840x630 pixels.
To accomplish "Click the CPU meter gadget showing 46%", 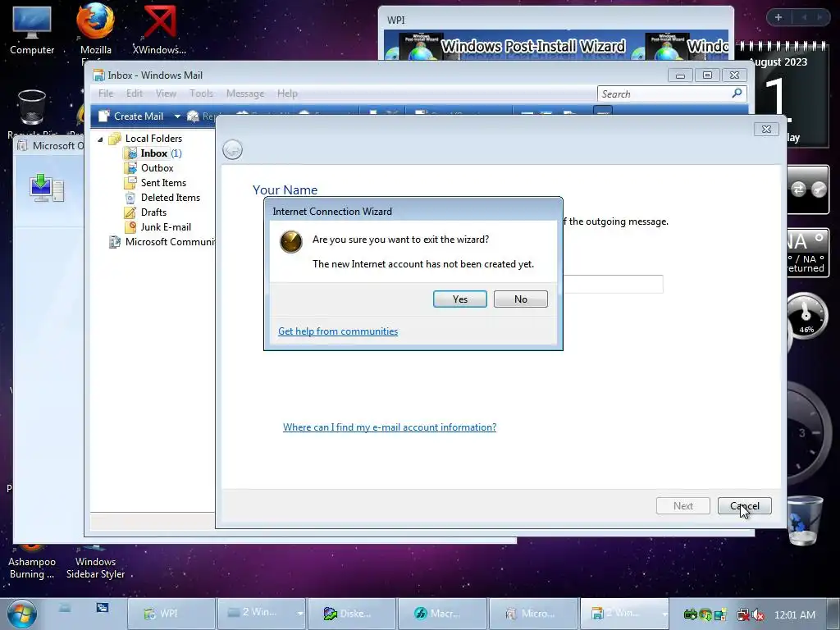I will click(806, 317).
